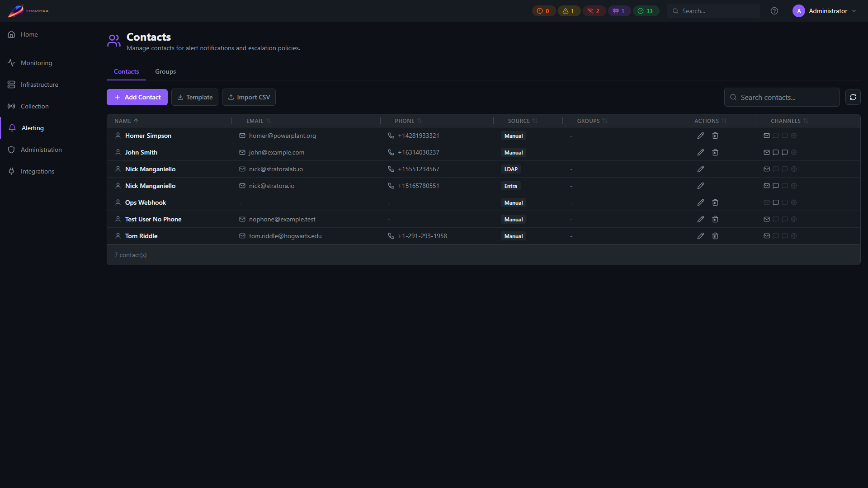Focus the global Search box
Screen dimensions: 868x488
click(713, 11)
